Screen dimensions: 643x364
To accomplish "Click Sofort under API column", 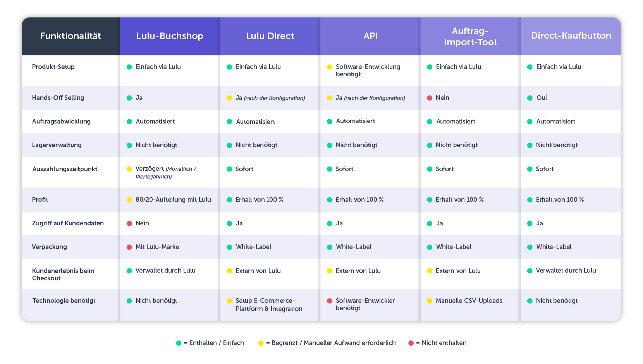I will (x=345, y=169).
